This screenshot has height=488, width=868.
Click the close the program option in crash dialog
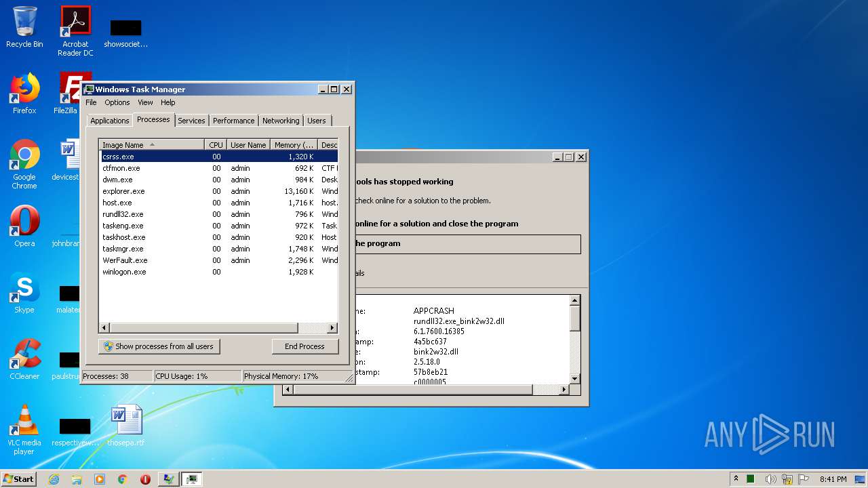467,243
